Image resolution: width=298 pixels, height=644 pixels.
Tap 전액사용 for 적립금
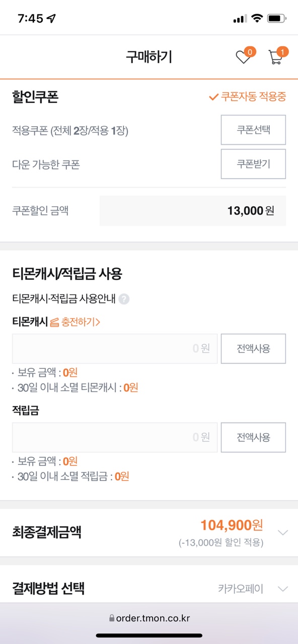point(253,437)
